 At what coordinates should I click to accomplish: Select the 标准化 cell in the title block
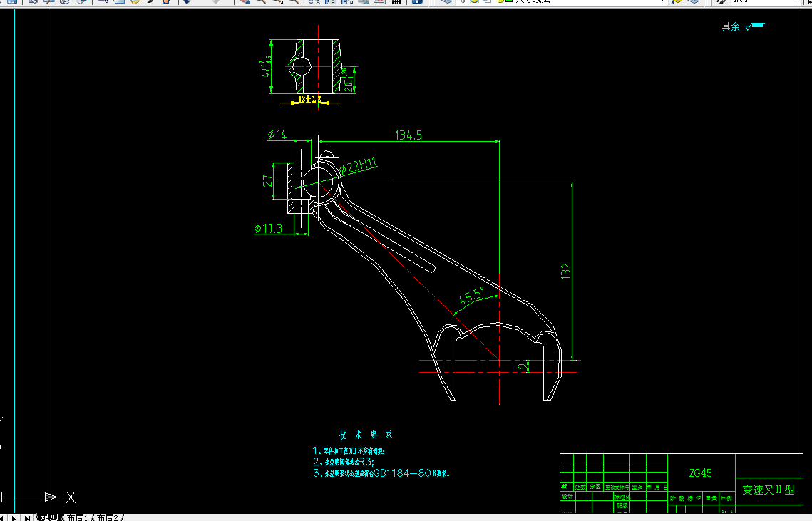pos(622,497)
